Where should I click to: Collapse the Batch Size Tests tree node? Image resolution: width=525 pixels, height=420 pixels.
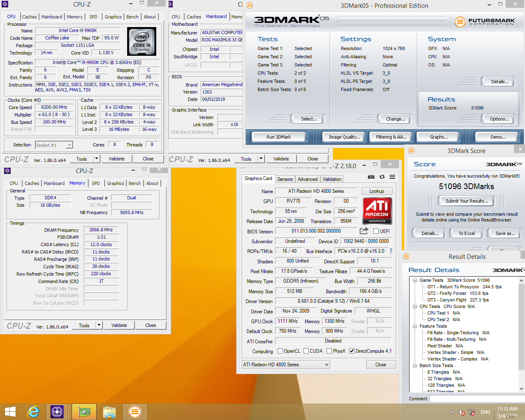(415, 365)
